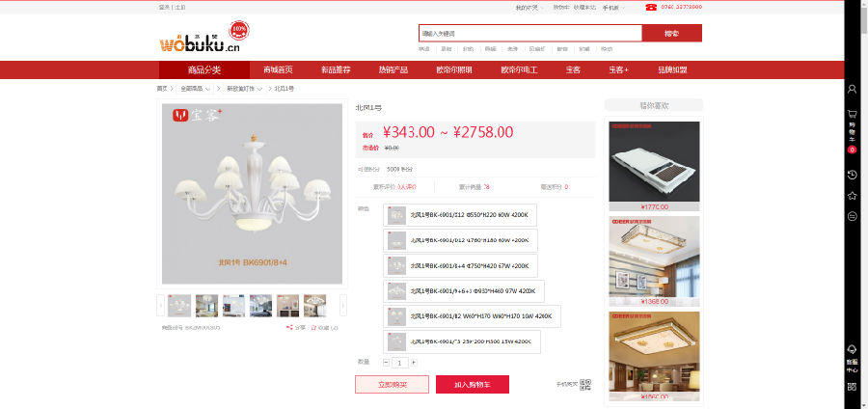Viewport: 868px width, 409px height.
Task: Click the QR code icon near cart button
Action: [x=585, y=385]
